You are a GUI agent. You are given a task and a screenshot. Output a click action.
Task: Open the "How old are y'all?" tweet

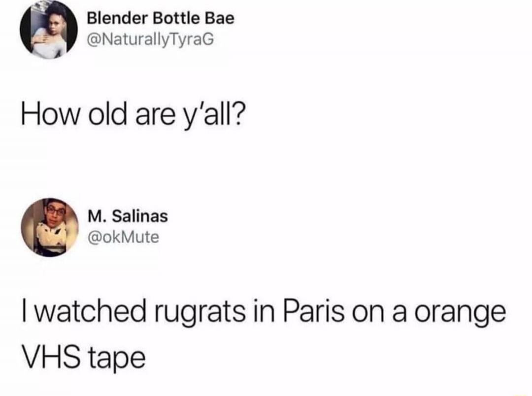click(133, 115)
